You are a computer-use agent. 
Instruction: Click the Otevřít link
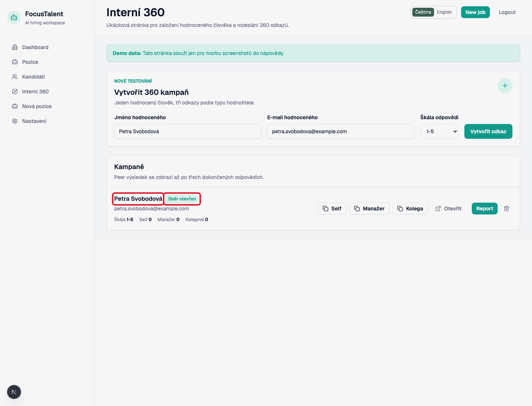click(449, 209)
